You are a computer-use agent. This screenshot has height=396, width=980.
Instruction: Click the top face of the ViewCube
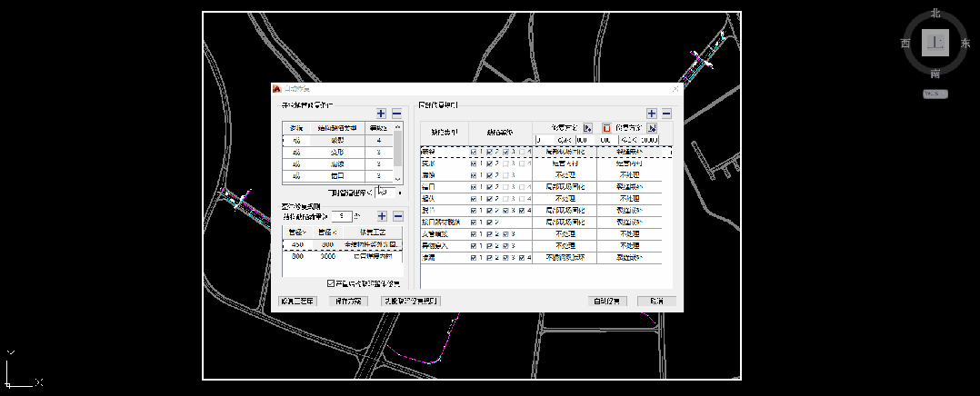point(935,43)
